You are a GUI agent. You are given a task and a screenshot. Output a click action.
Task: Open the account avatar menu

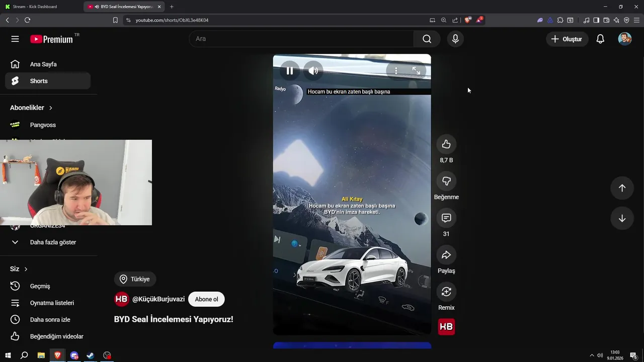tap(624, 39)
